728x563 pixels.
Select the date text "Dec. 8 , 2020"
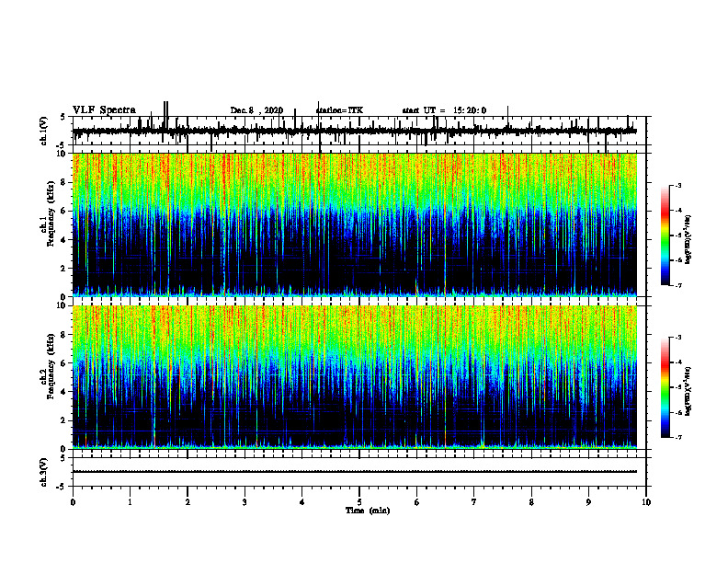point(256,110)
